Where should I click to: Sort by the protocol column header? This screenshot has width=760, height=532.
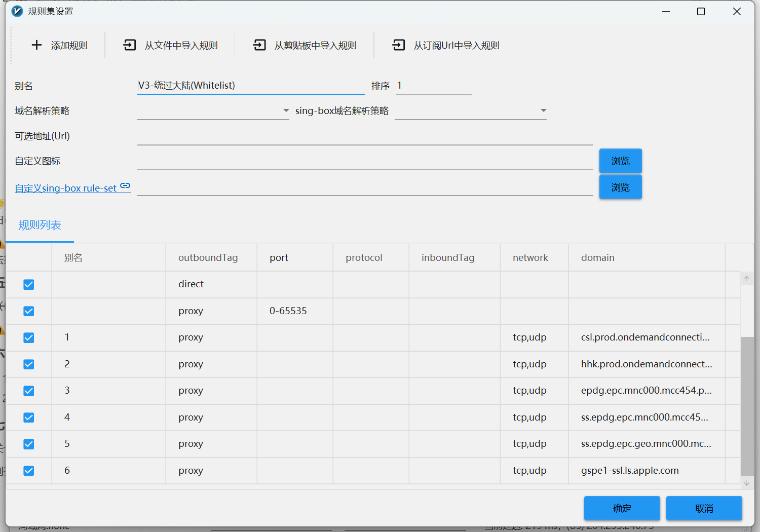click(x=371, y=257)
